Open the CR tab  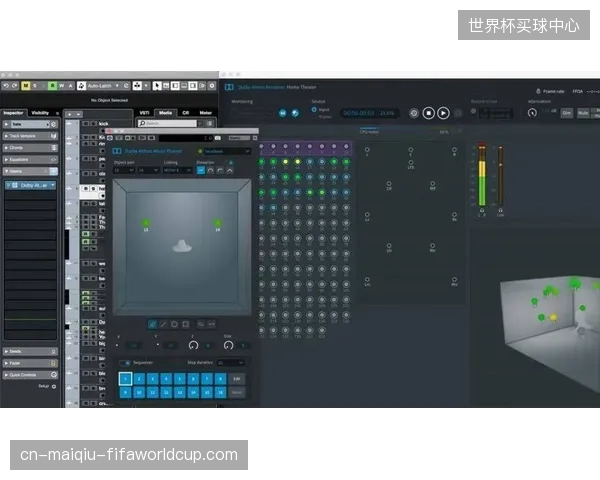(186, 113)
